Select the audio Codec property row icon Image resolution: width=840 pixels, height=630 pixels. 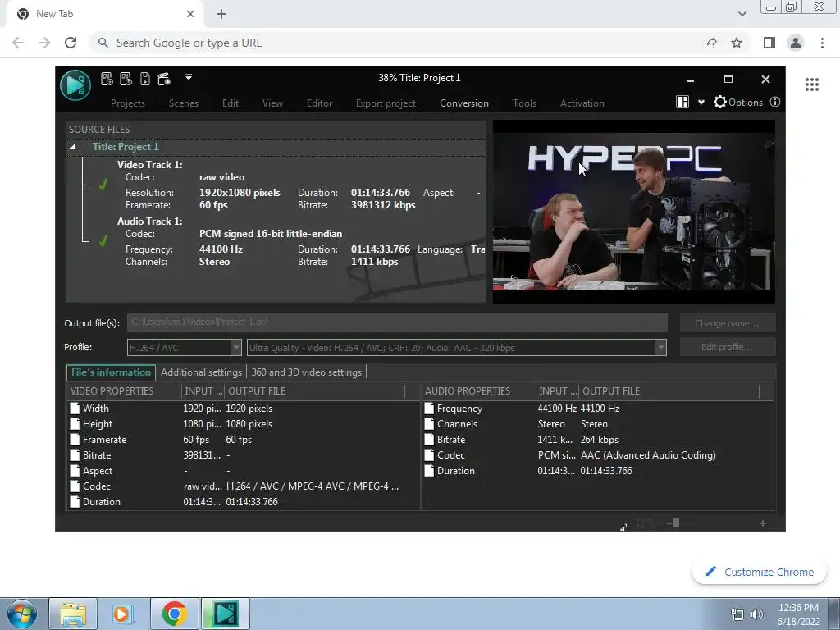pos(429,454)
